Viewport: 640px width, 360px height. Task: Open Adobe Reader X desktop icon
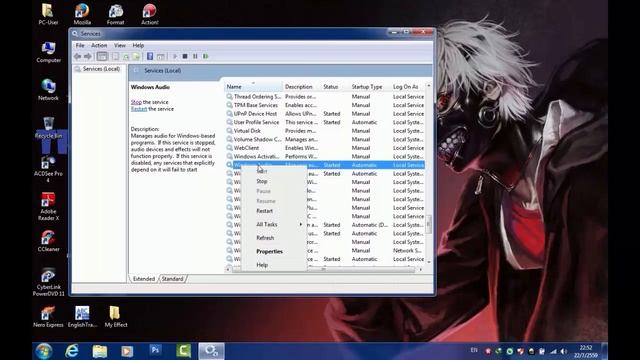click(49, 207)
